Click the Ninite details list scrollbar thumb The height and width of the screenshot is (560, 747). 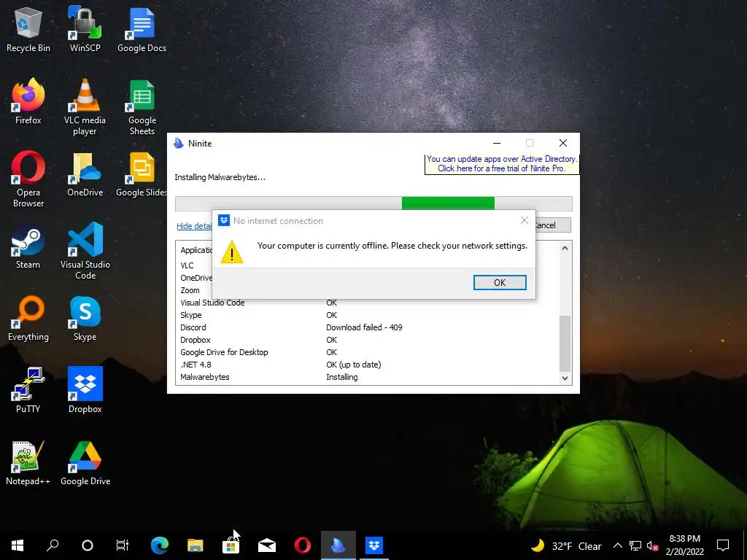(x=565, y=343)
